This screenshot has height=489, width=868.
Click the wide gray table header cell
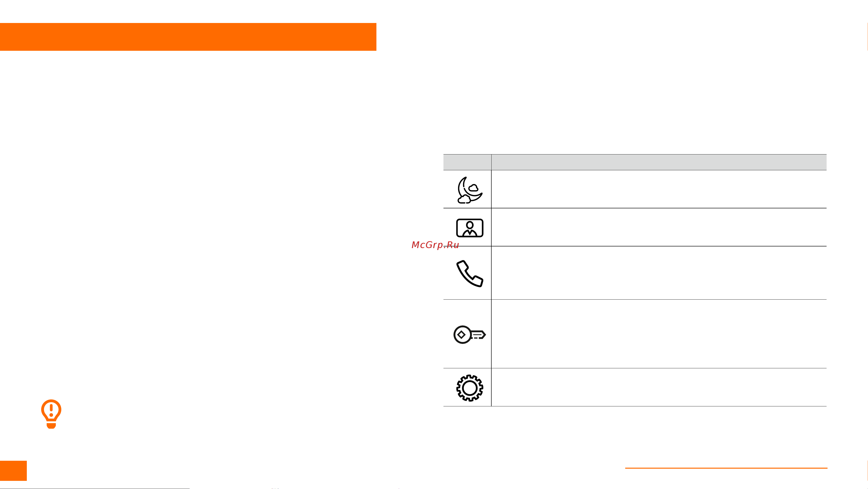pos(659,162)
